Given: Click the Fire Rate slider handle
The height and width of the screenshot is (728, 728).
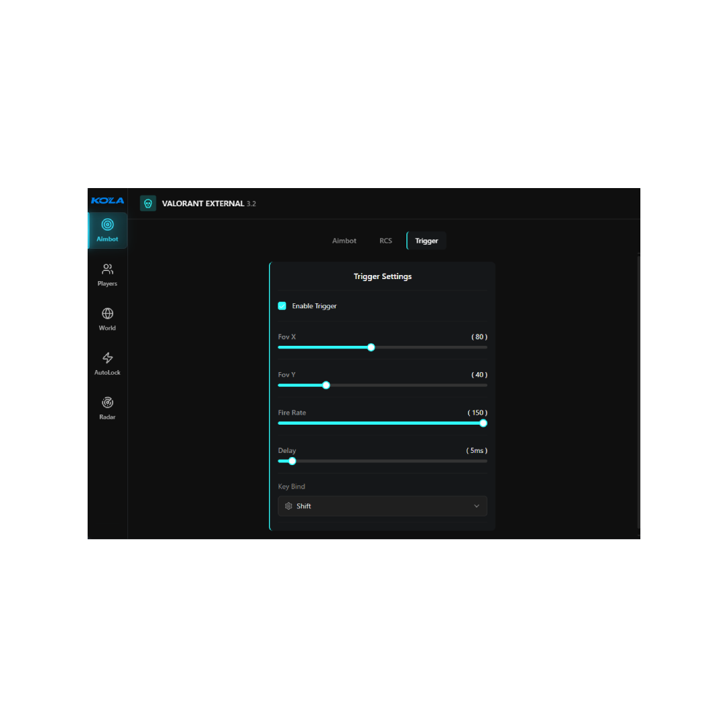Looking at the screenshot, I should pos(483,423).
